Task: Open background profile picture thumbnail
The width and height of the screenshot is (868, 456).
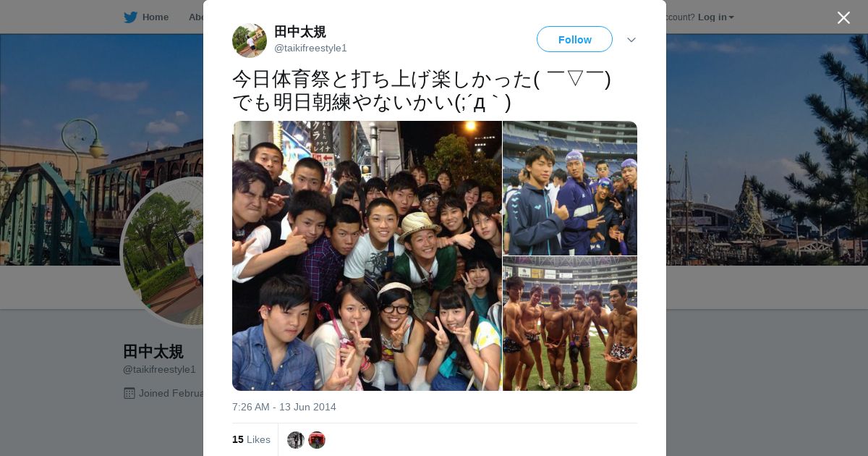Action: click(x=162, y=253)
